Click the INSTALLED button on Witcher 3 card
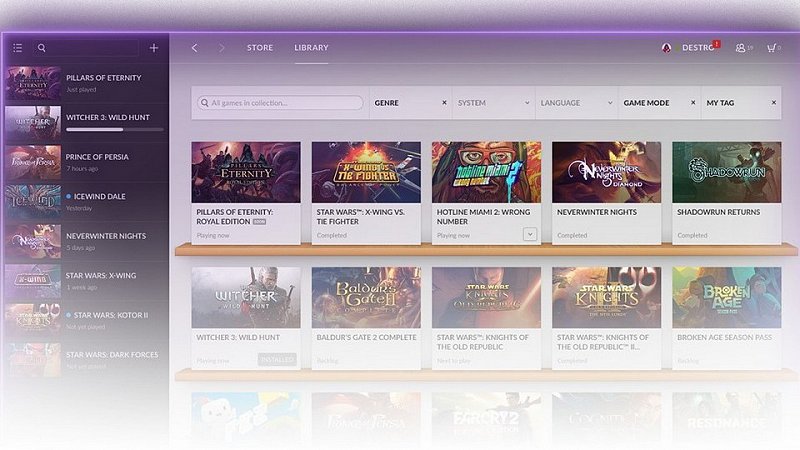 coord(277,359)
